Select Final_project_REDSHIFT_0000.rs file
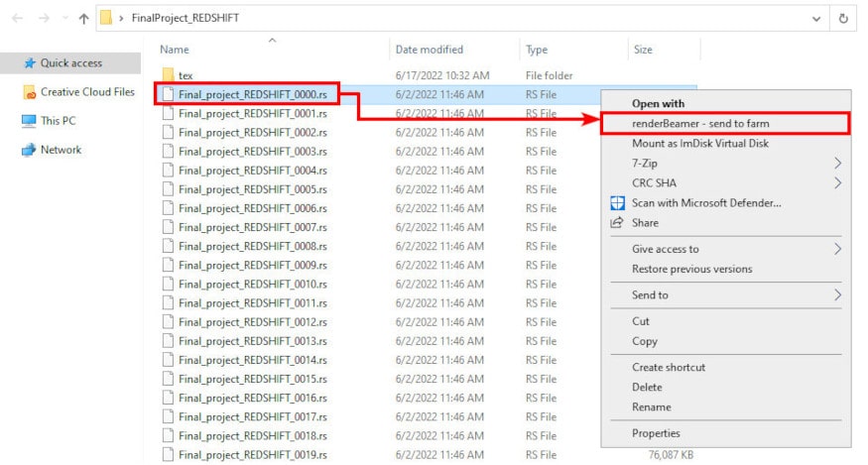This screenshot has width=868, height=465. coord(252,94)
